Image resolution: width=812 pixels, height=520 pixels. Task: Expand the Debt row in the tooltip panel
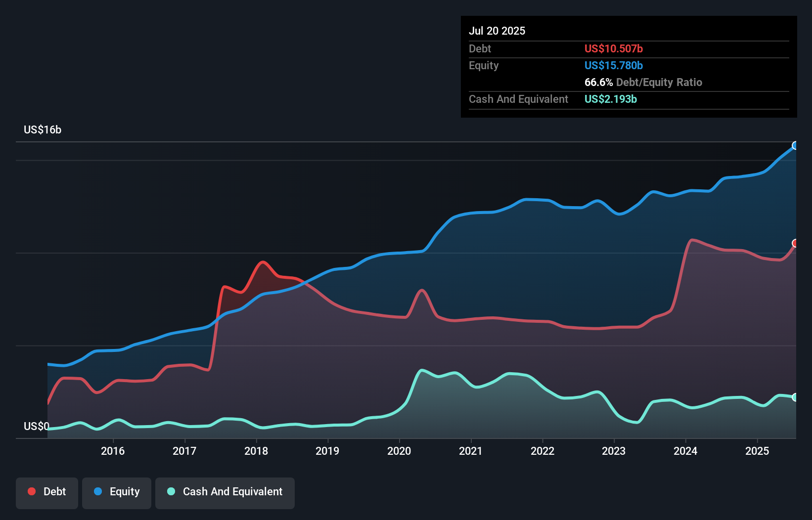480,48
